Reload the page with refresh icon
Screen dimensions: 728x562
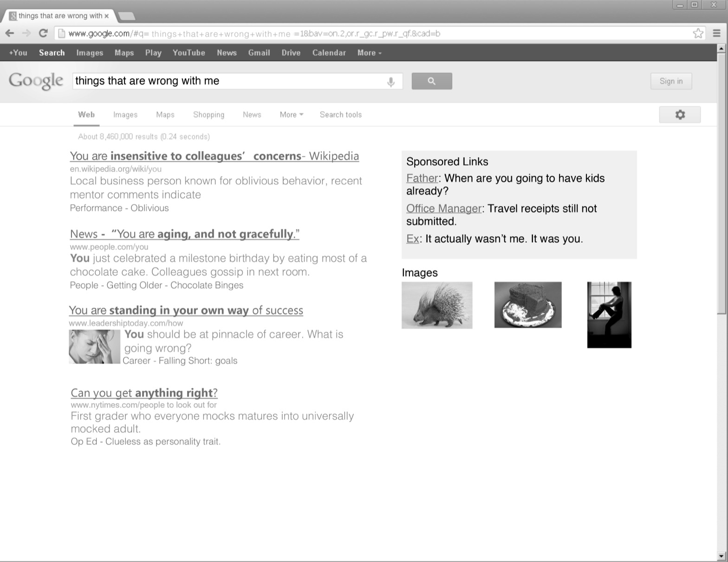(x=43, y=33)
